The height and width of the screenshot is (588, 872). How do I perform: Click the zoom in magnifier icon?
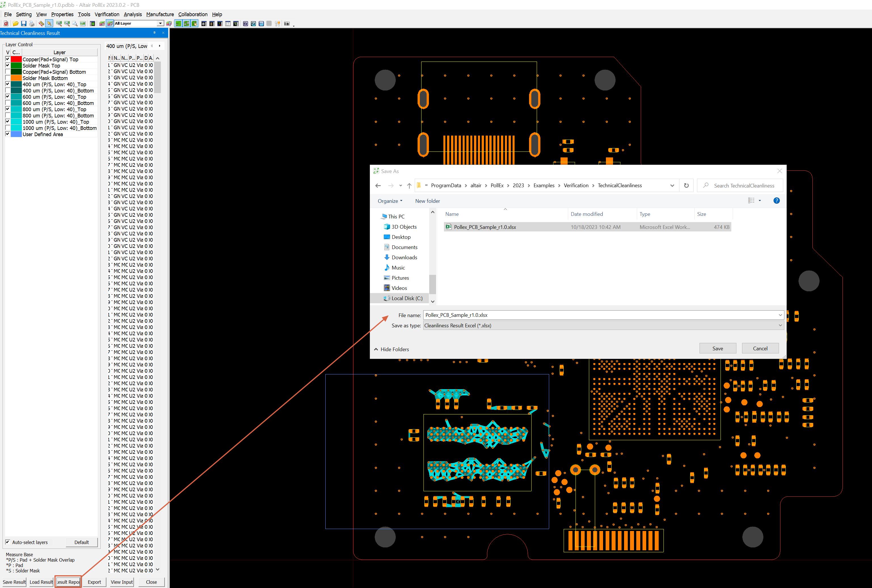pos(59,24)
